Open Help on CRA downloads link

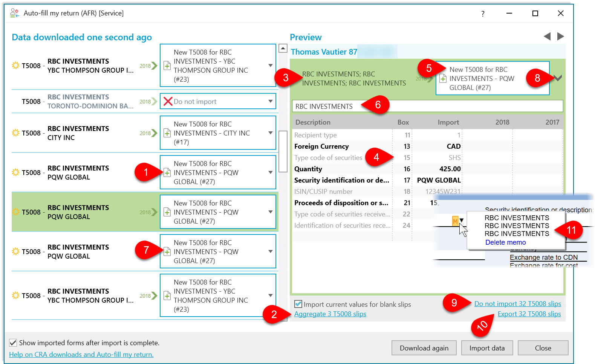pyautogui.click(x=81, y=355)
